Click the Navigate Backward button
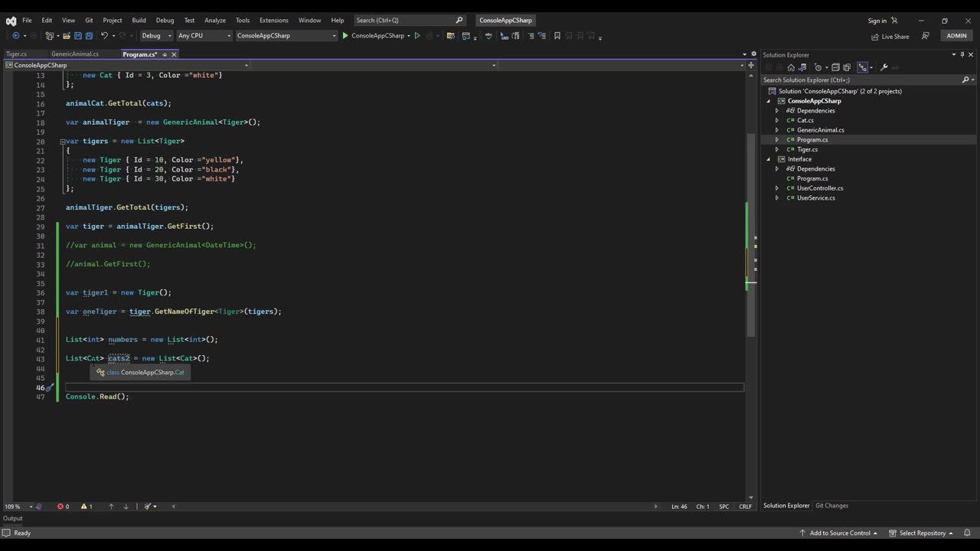980x551 pixels. click(15, 35)
